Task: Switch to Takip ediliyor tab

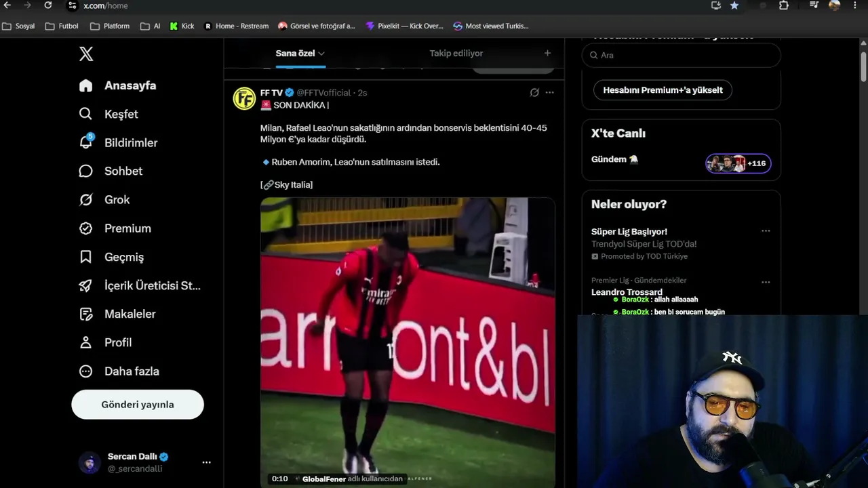Action: [456, 53]
